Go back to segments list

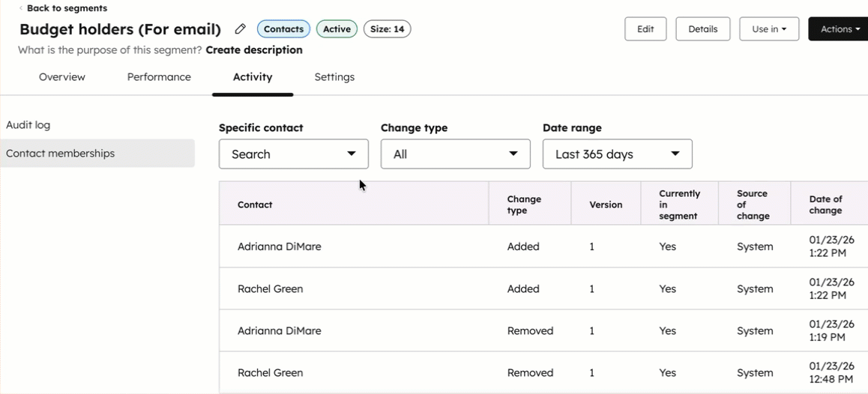point(66,8)
